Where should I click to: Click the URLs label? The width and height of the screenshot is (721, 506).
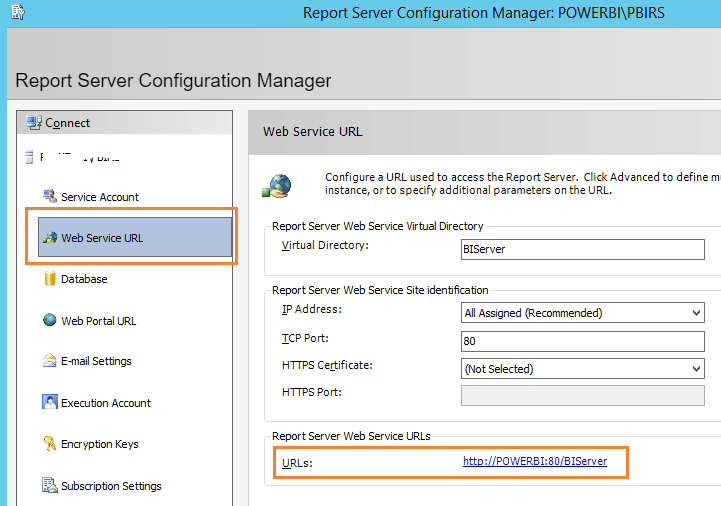click(297, 463)
